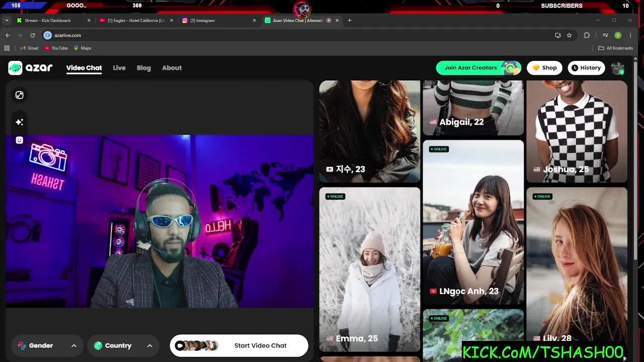Open the YouTube bookmark
The image size is (644, 362).
(56, 48)
